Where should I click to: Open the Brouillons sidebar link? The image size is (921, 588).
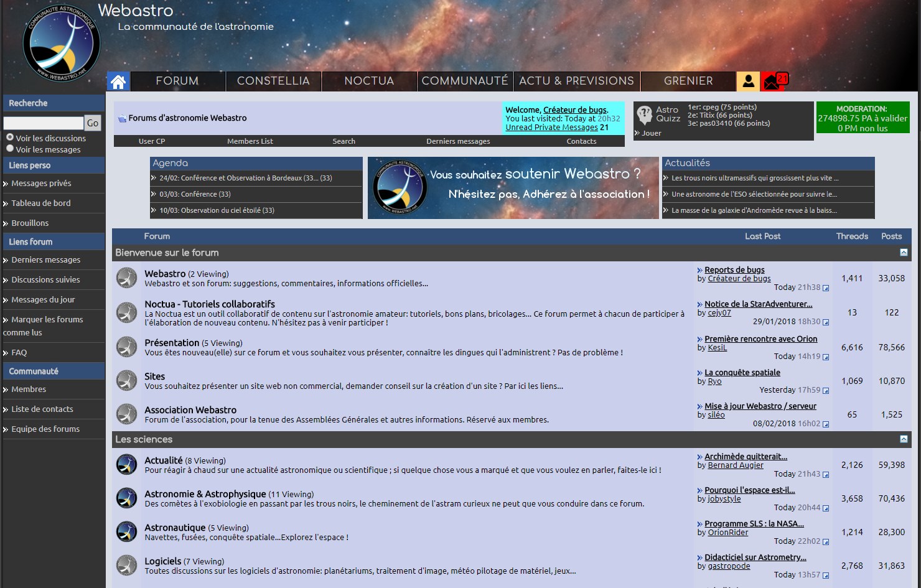click(30, 223)
